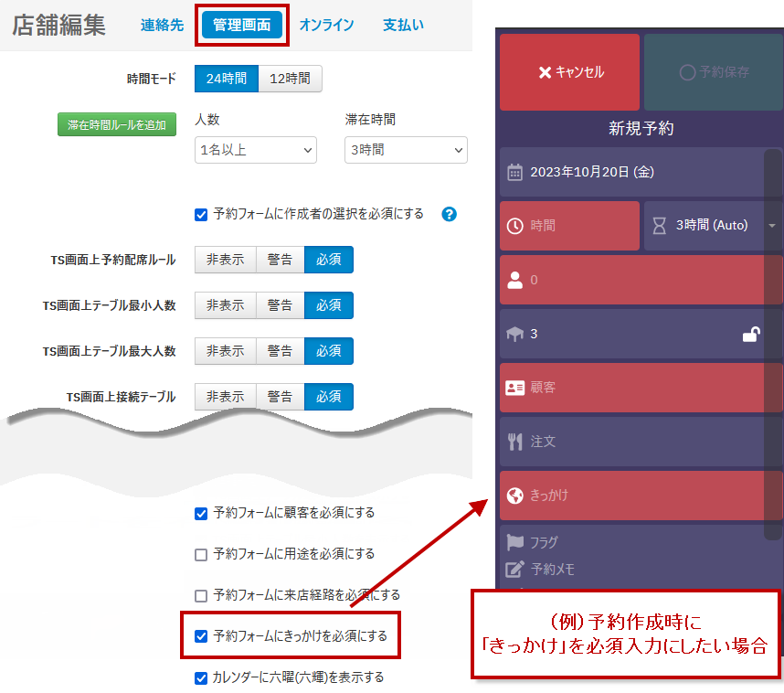Click the customer card icon beside 顧客
The height and width of the screenshot is (693, 784).
[x=515, y=388]
